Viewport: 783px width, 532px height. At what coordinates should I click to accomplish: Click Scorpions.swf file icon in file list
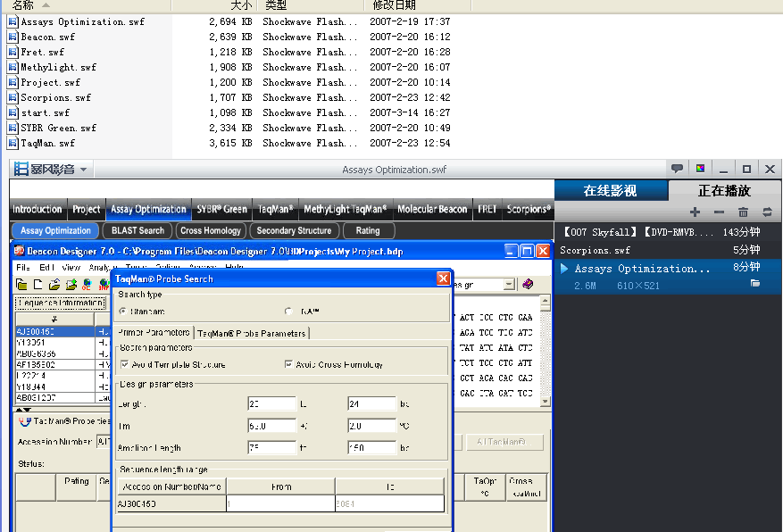coord(12,97)
